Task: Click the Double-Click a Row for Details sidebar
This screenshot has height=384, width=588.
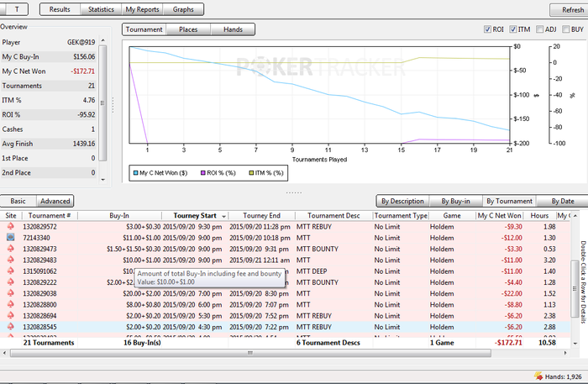Action: (x=583, y=282)
